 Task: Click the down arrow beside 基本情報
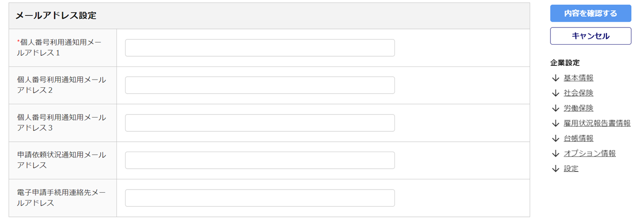(555, 78)
